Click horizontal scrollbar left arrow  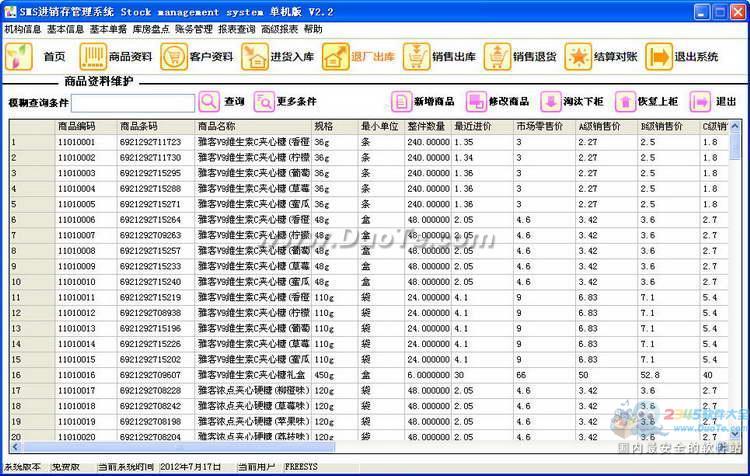coord(15,447)
